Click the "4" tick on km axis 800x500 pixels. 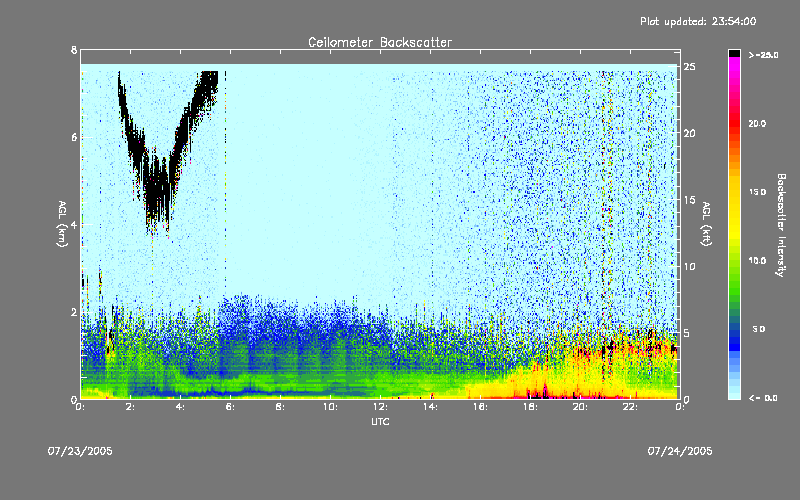coord(74,224)
